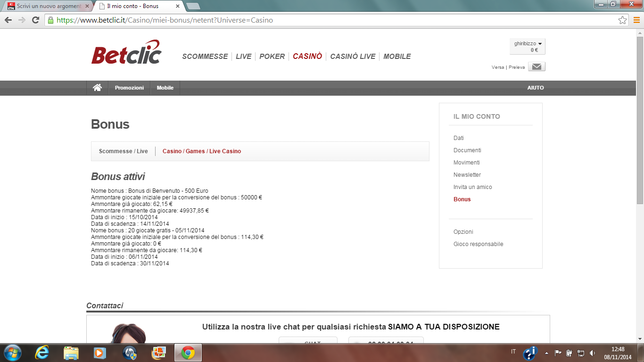
Task: Open the SCOMMESSE section
Action: click(x=205, y=56)
